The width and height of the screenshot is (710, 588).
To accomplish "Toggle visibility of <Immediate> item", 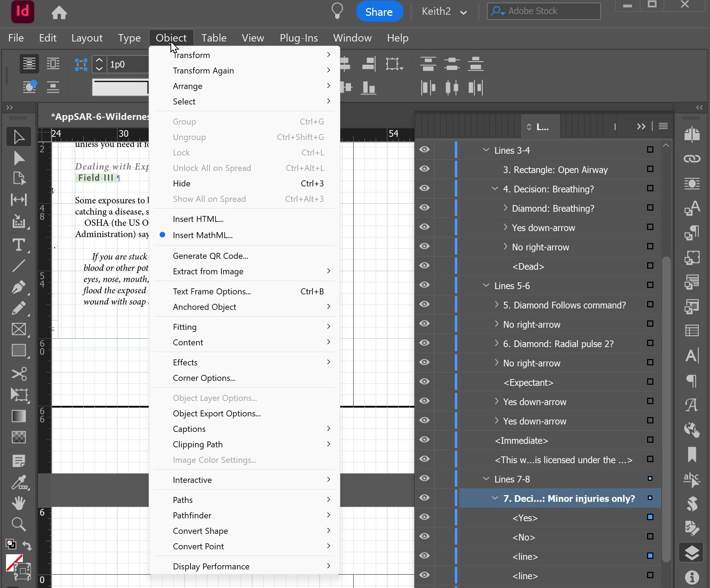I will click(424, 440).
